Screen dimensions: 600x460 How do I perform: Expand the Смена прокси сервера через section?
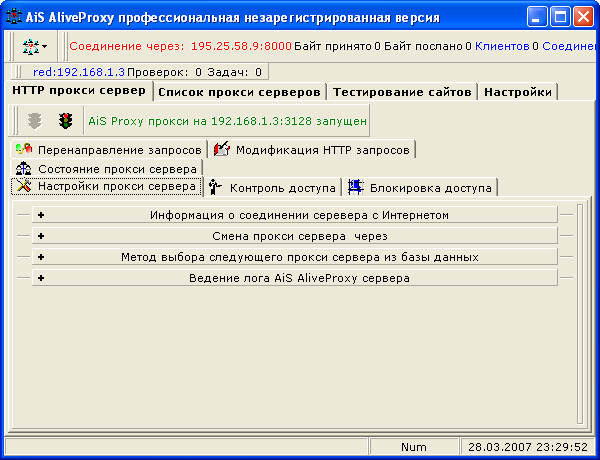click(x=295, y=236)
